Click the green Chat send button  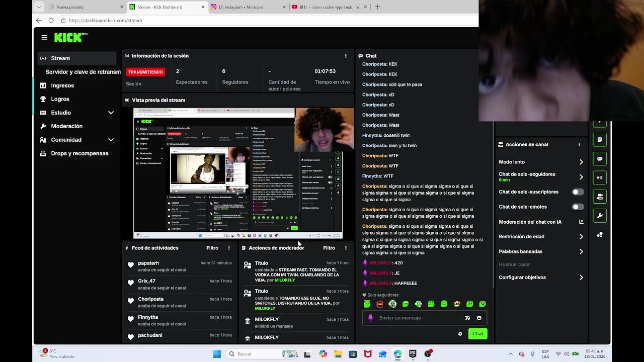pyautogui.click(x=477, y=334)
